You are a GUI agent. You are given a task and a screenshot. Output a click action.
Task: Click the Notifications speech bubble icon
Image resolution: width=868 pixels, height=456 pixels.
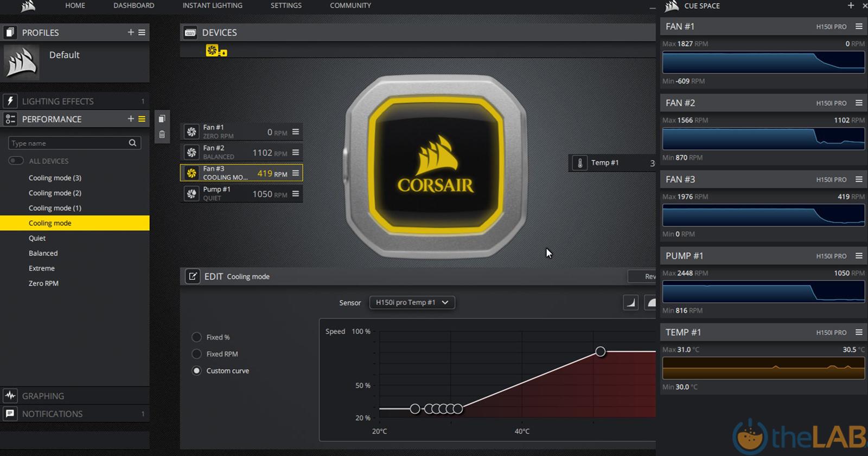click(x=10, y=414)
